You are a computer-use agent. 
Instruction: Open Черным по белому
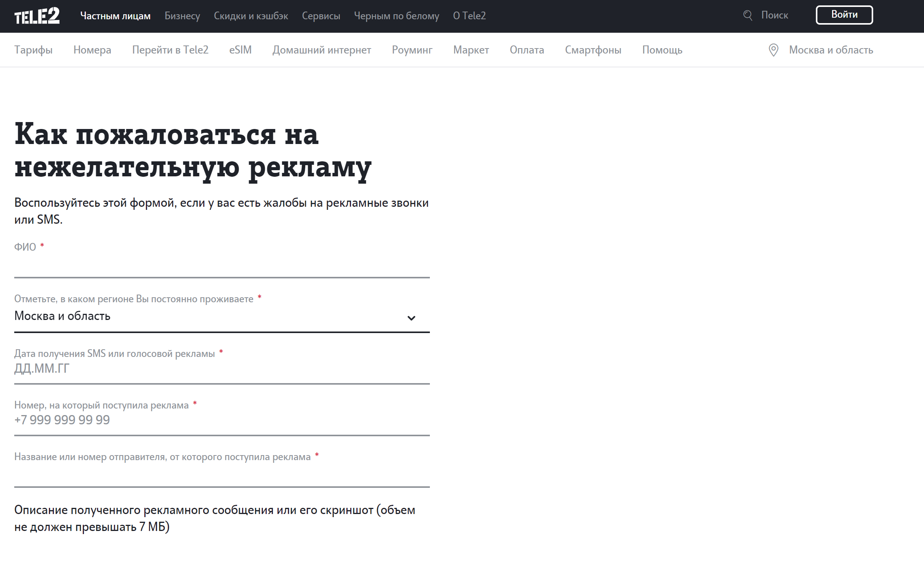(396, 16)
